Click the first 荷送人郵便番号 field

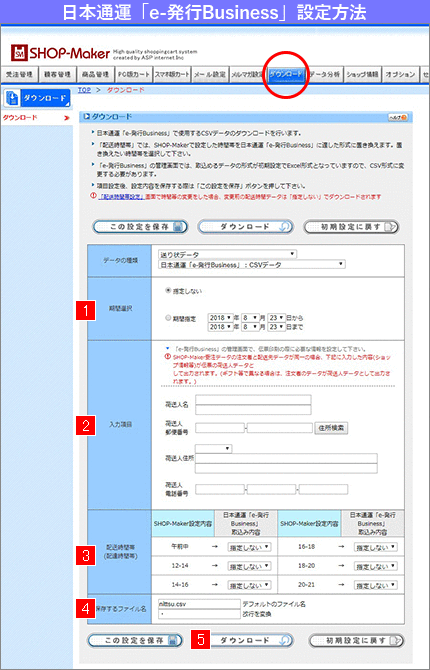coord(220,428)
